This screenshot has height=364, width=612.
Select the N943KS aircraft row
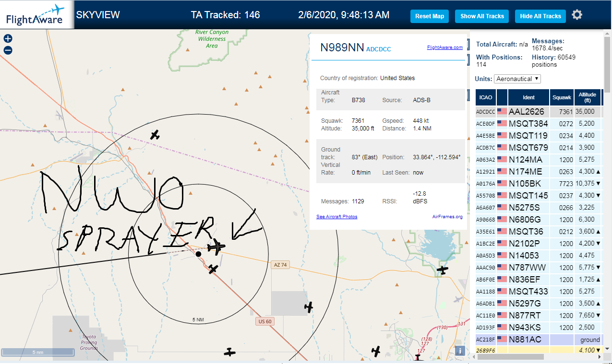point(539,327)
